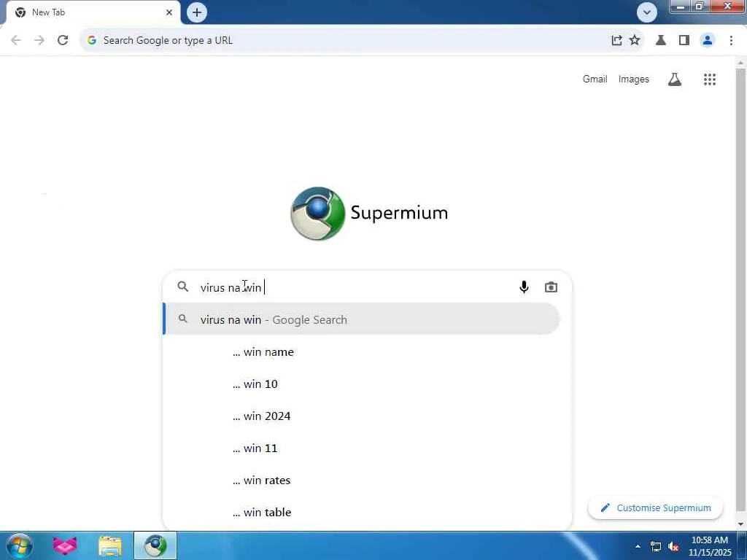
Task: Expand the tab search dropdown arrow
Action: [646, 12]
